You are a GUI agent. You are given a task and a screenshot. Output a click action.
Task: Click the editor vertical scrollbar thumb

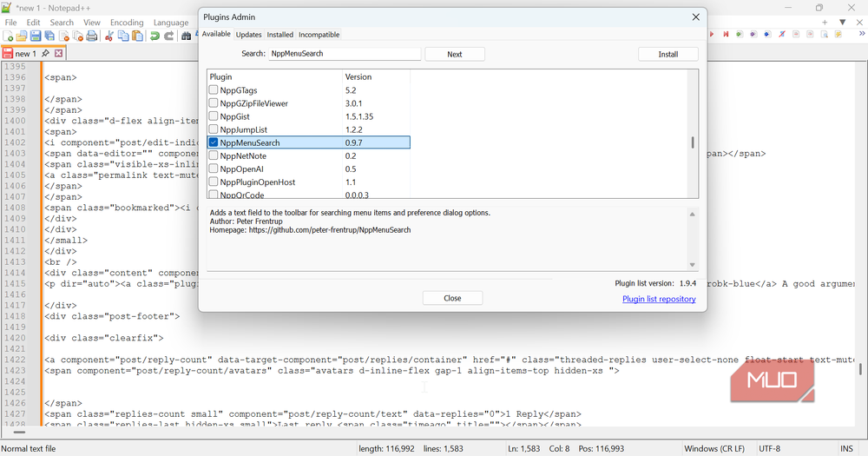pyautogui.click(x=860, y=368)
